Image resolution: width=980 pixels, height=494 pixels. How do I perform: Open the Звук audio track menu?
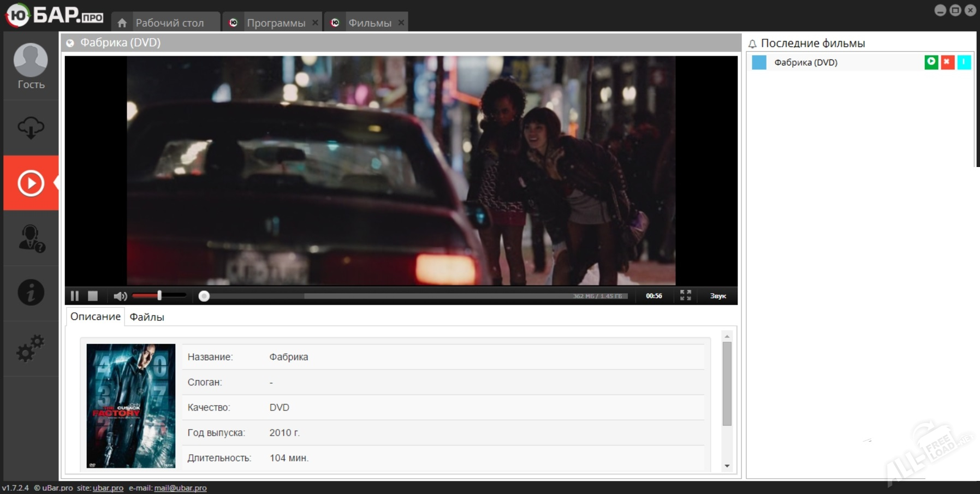click(x=718, y=296)
